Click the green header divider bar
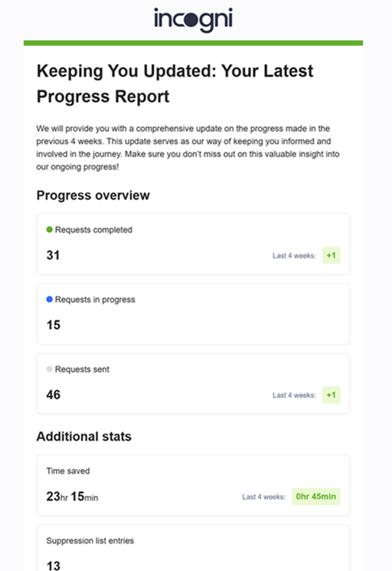This screenshot has height=571, width=392. 193,43
